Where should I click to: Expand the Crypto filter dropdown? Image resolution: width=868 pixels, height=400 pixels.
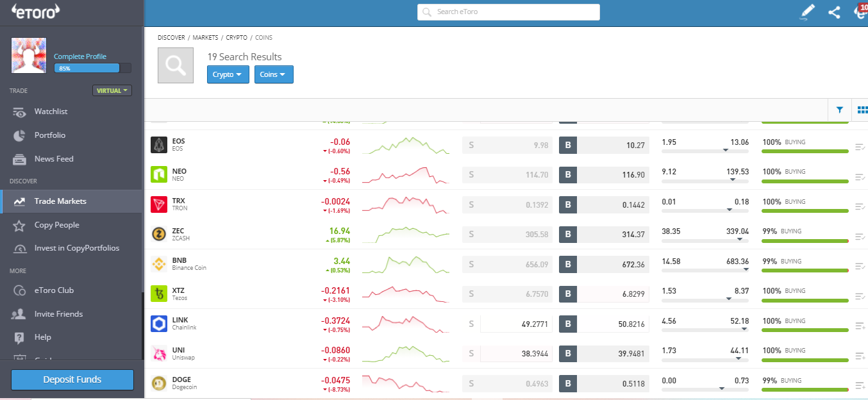pos(228,74)
